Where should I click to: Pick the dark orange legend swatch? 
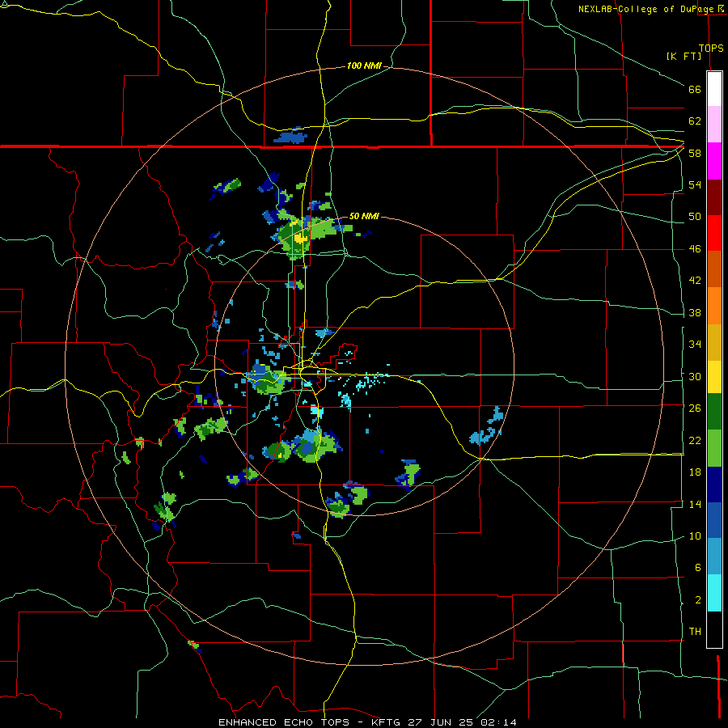point(714,269)
